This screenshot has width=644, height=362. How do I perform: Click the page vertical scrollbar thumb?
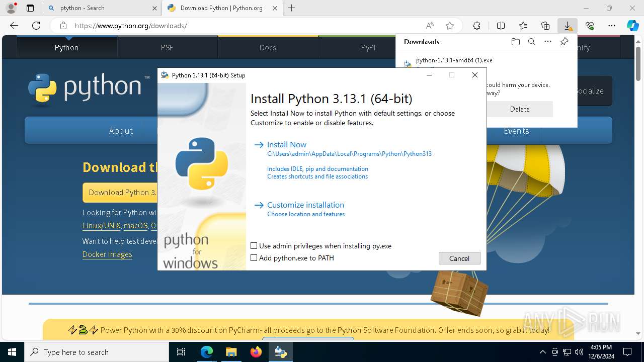tap(638, 63)
